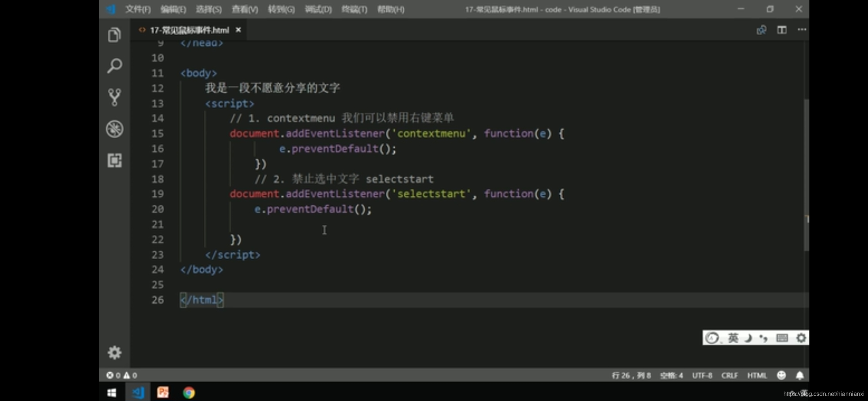Open the 查看(V) menu
The width and height of the screenshot is (868, 401).
245,9
